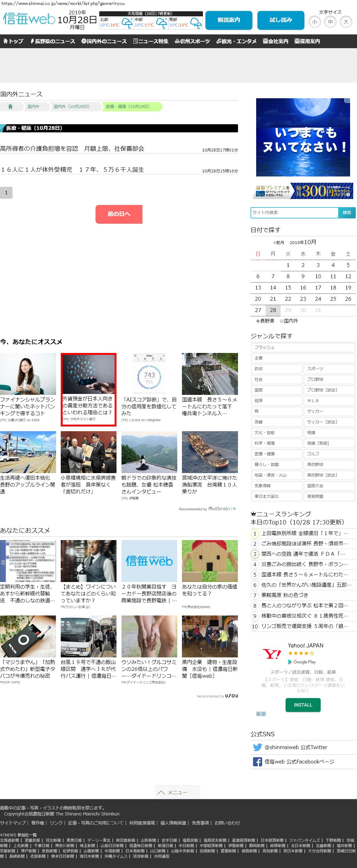Image resolution: width=357 pixels, height=868 pixels.
Task: Click the site search input field
Action: 294,212
